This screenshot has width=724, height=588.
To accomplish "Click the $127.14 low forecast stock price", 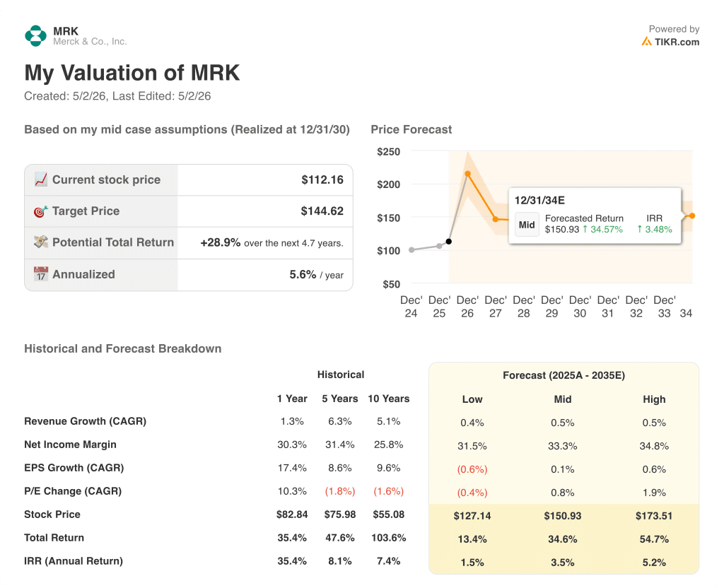I will [472, 515].
